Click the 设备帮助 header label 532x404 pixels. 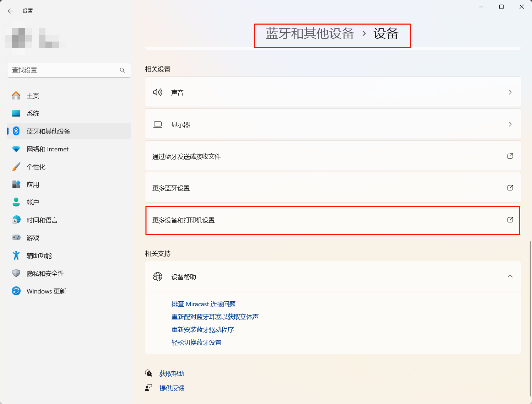click(x=184, y=277)
